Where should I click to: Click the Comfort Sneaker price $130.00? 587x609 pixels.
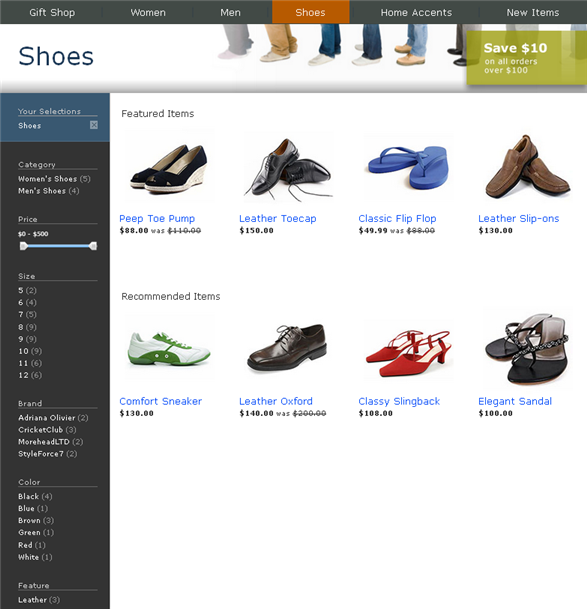[136, 413]
